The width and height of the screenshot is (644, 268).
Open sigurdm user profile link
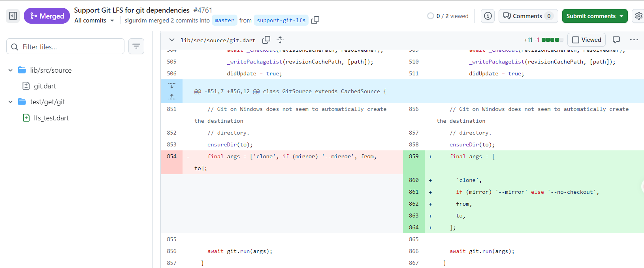136,21
